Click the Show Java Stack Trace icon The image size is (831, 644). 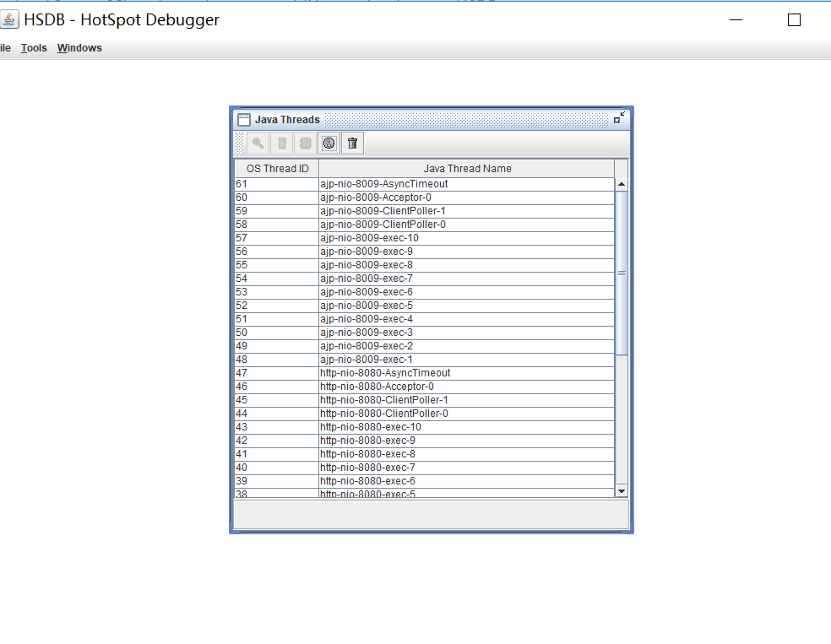pos(305,143)
